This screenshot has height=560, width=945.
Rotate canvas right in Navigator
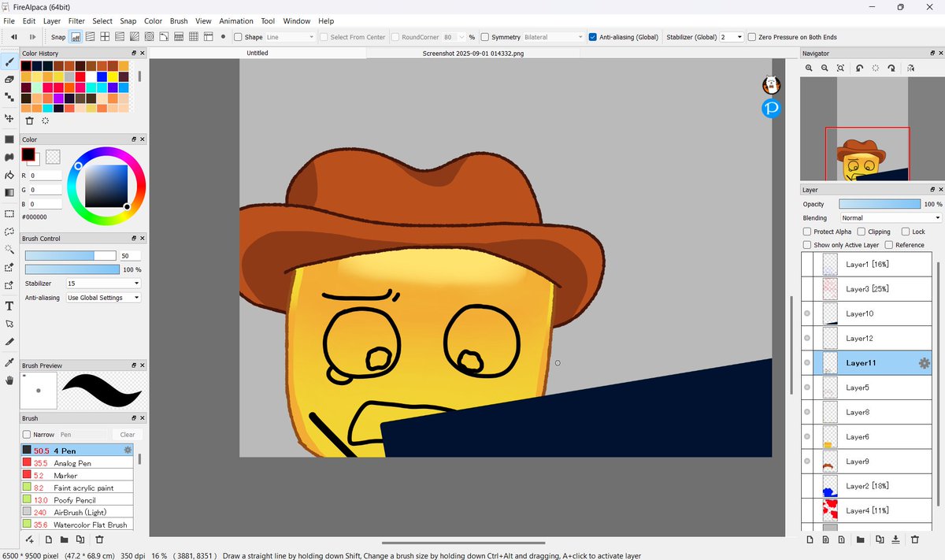point(891,69)
